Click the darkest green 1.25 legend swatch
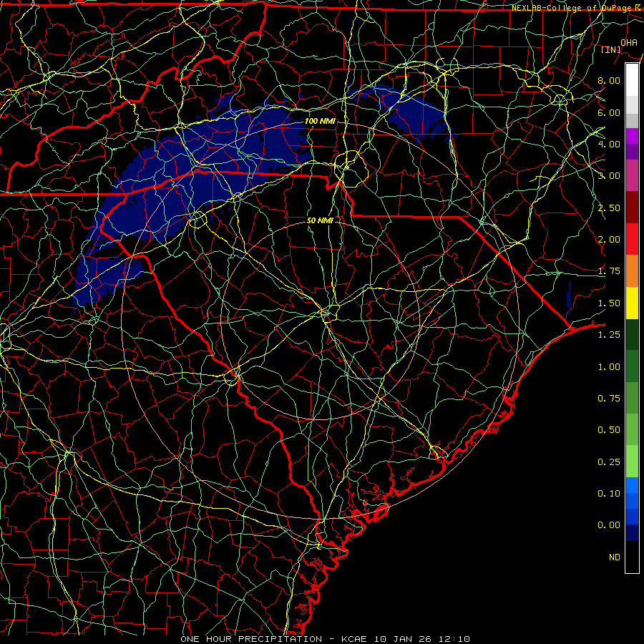The image size is (644, 644). (632, 334)
